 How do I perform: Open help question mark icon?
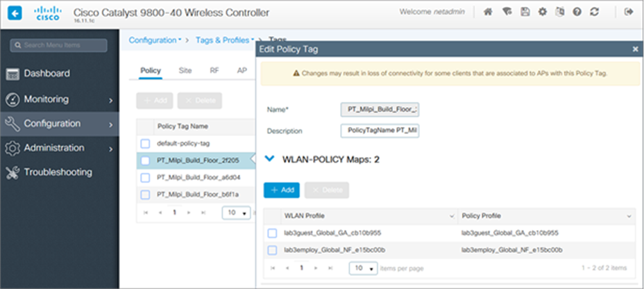coord(577,13)
